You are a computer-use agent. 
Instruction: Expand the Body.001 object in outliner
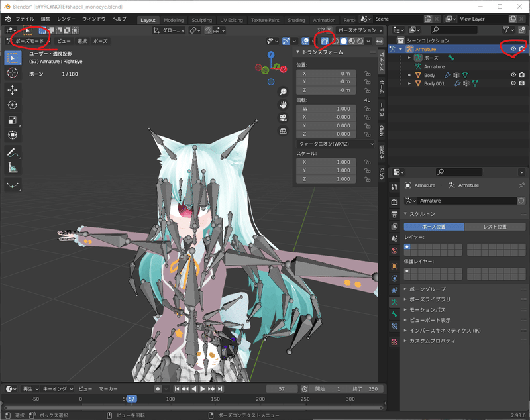pyautogui.click(x=409, y=83)
